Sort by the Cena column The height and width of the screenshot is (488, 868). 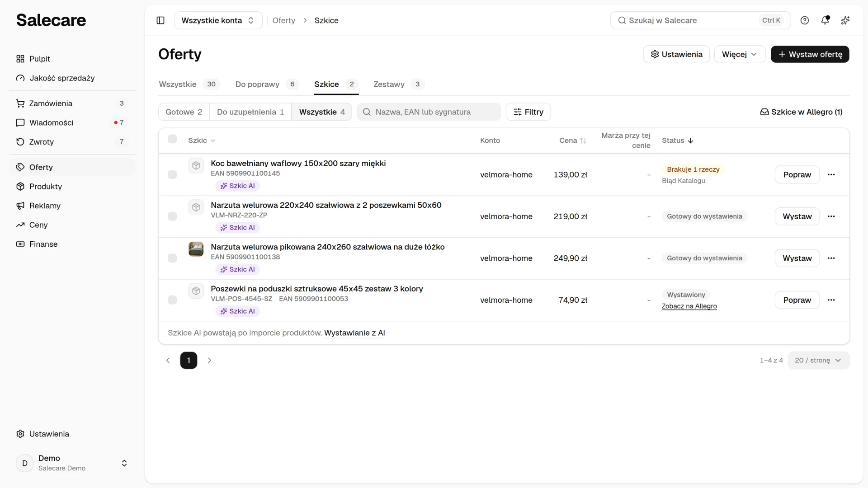[573, 141]
